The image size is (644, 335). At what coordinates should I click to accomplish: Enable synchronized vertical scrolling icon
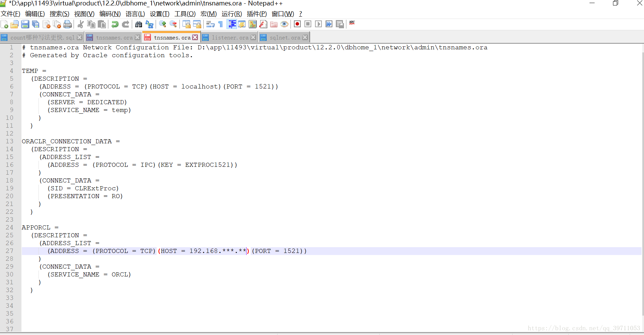pos(186,24)
